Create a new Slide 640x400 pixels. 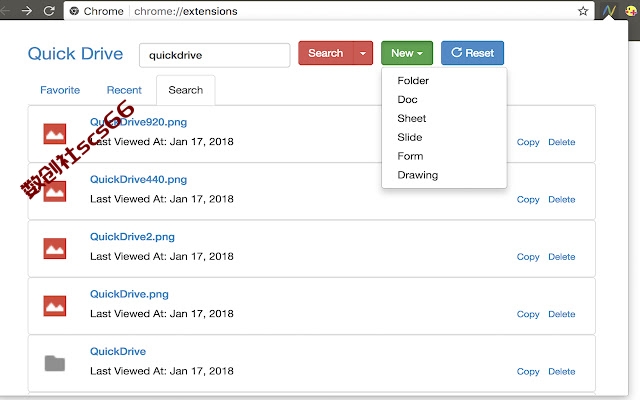(410, 137)
